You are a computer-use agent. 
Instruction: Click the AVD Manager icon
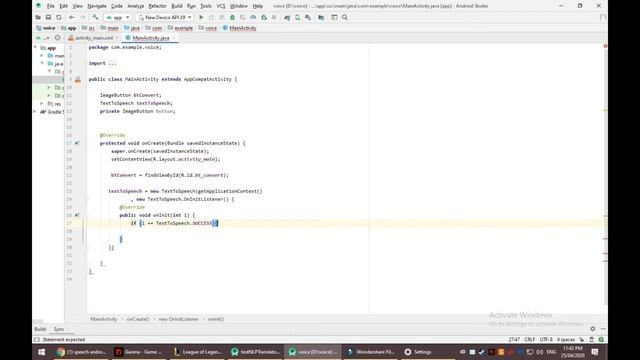click(298, 17)
